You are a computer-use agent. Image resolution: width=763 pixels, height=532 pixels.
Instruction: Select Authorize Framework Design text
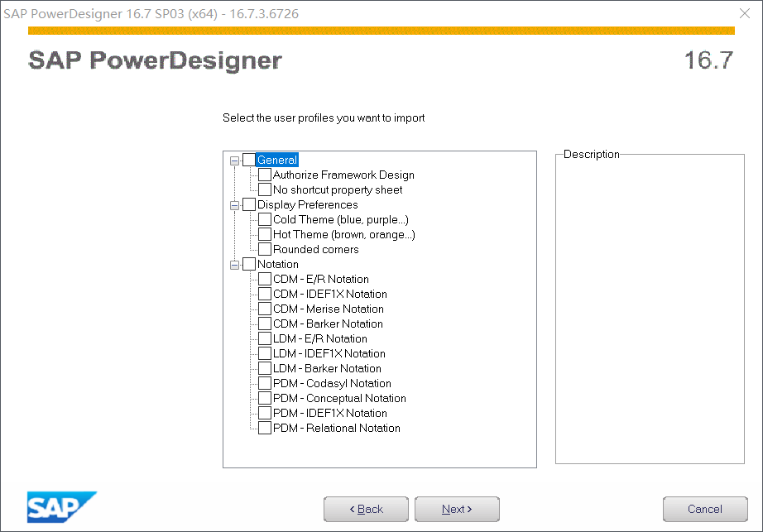pyautogui.click(x=343, y=175)
